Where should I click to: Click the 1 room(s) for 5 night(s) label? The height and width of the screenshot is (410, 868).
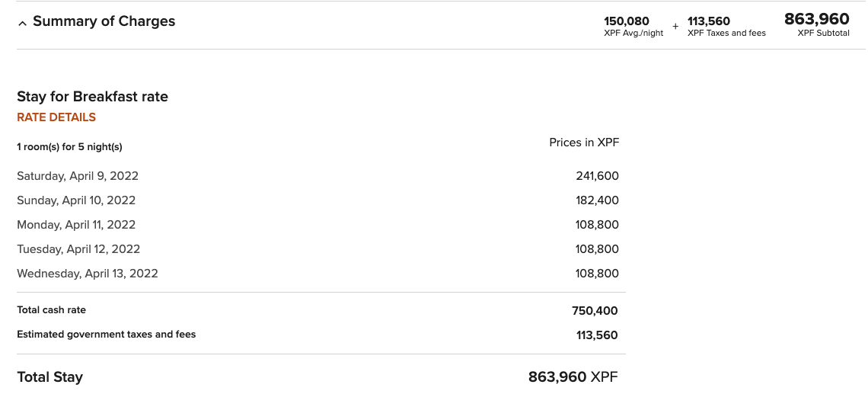tap(69, 147)
